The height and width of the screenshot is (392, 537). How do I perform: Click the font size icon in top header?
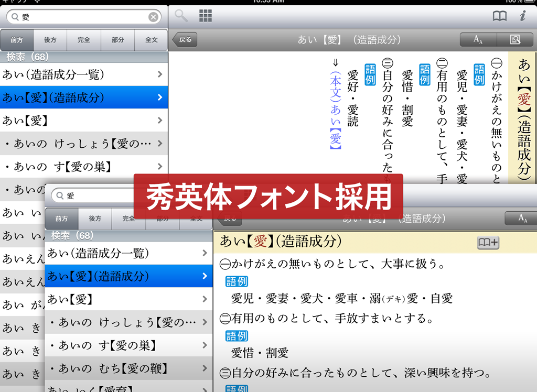point(478,39)
